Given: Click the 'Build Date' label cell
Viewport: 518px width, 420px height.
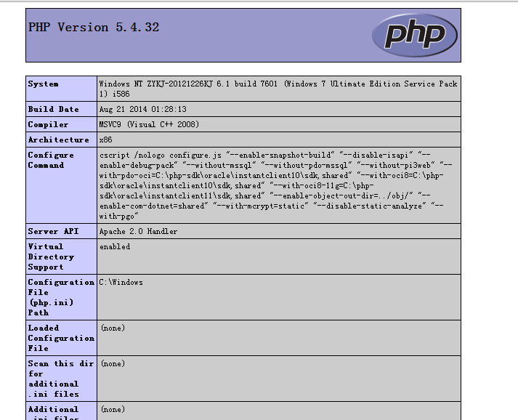Looking at the screenshot, I should [x=62, y=109].
